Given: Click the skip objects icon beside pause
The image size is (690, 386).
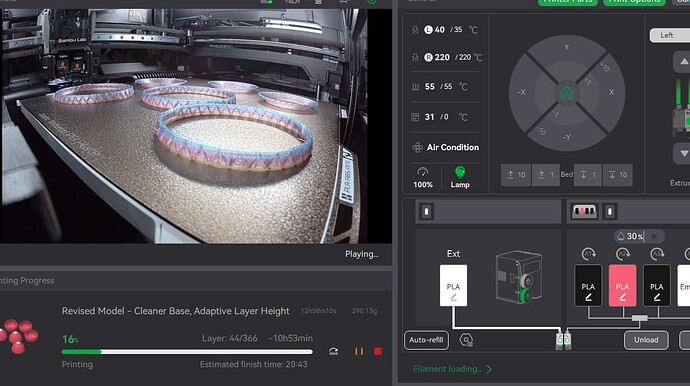Looking at the screenshot, I should point(334,351).
